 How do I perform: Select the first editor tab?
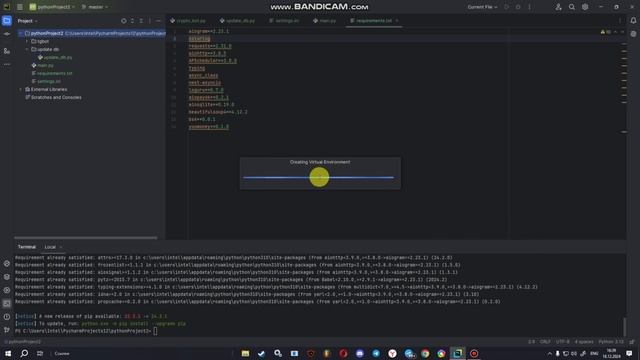click(x=188, y=21)
